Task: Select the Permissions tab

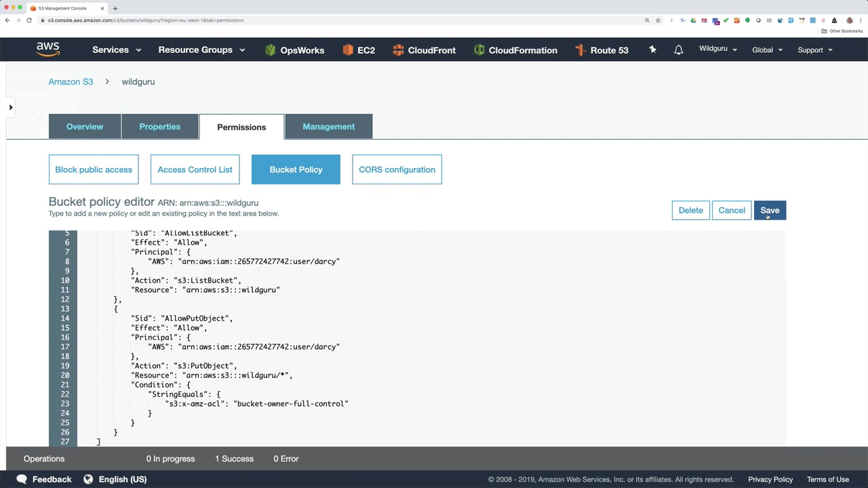Action: (241, 127)
